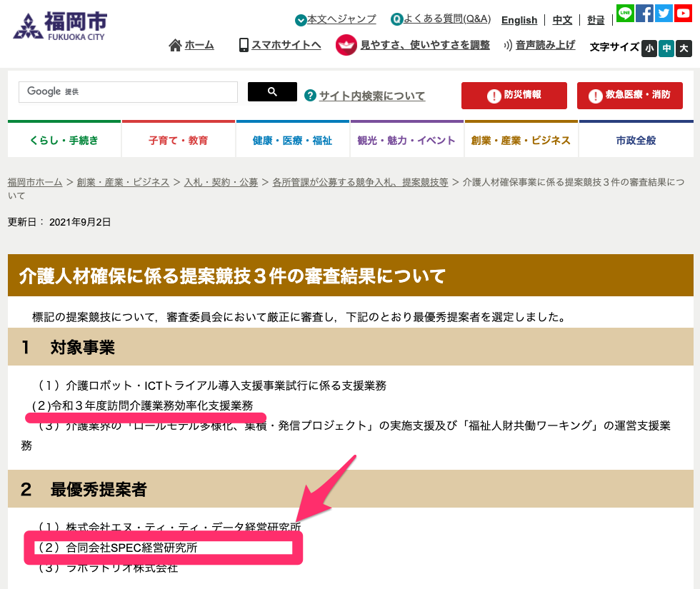Click the Twitter bird icon

(664, 13)
